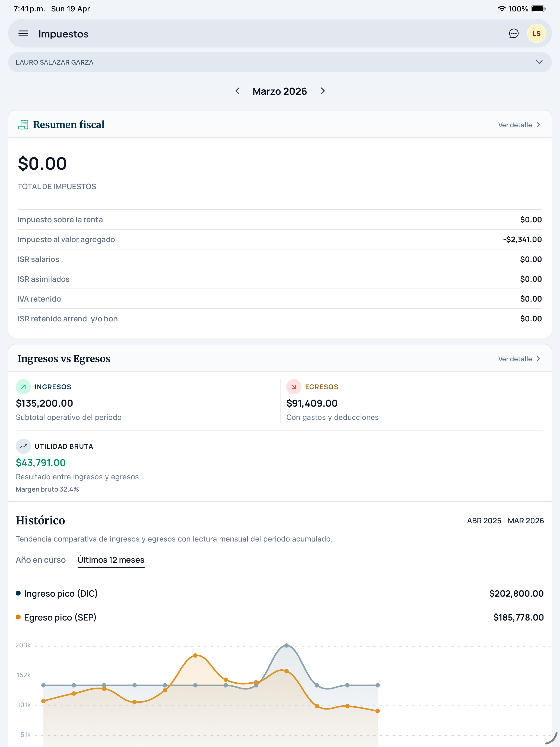Click the $43,791.00 utilidad bruta amount
The image size is (560, 747).
[41, 463]
